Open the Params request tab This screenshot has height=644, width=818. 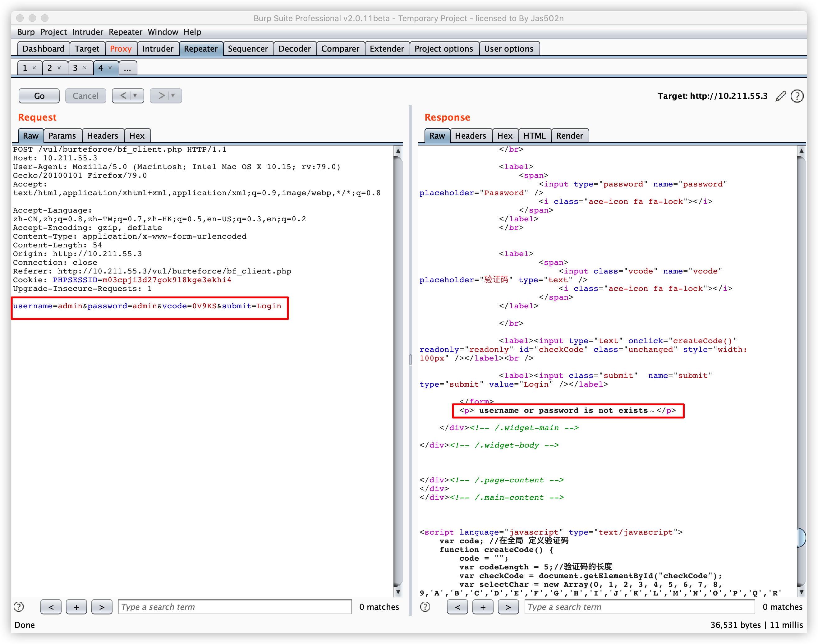coord(62,136)
